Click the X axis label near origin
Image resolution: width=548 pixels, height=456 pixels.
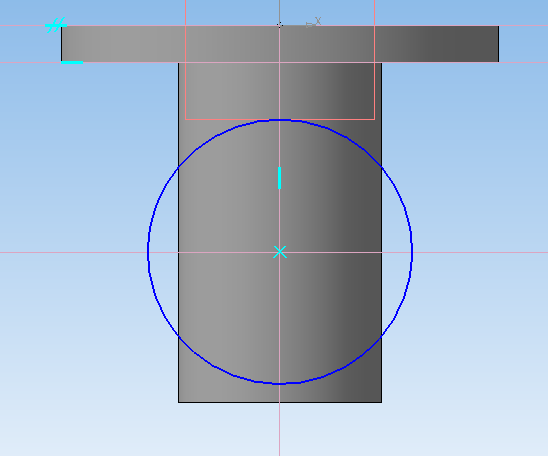[318, 21]
